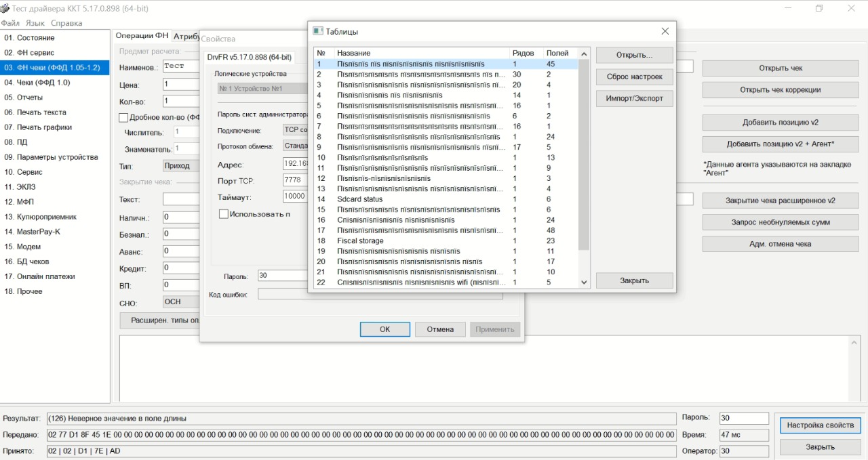Select '09. Параметры устройства' in the sidebar
The image size is (868, 460).
51,157
